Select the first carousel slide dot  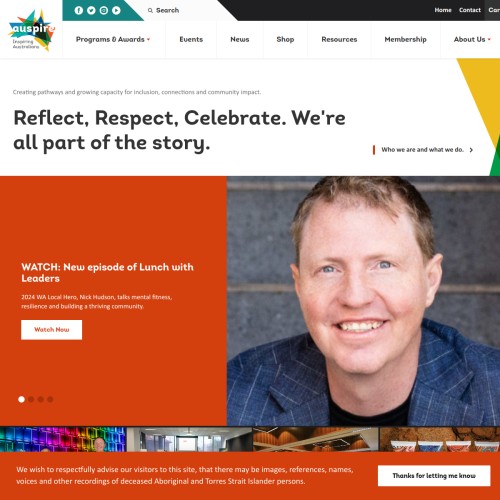point(21,399)
